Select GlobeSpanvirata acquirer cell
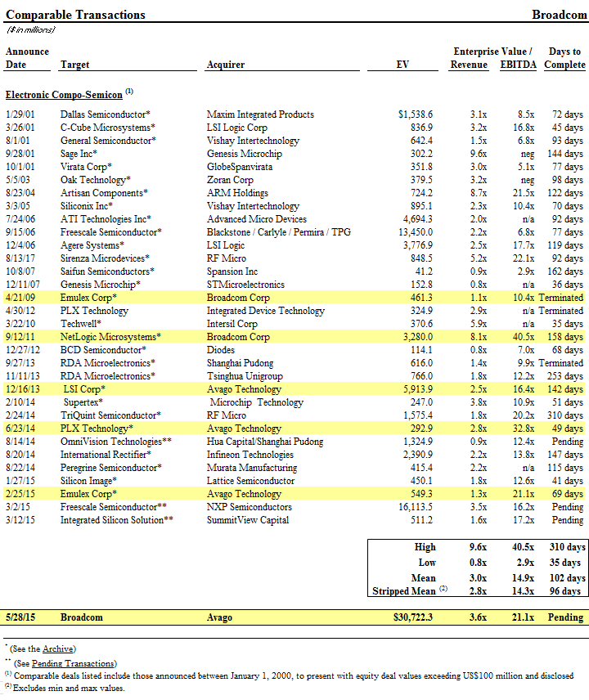This screenshot has width=589, height=700. [240, 167]
